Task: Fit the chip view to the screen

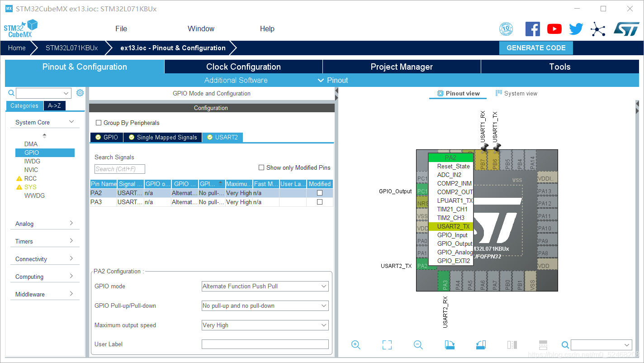Action: click(387, 345)
